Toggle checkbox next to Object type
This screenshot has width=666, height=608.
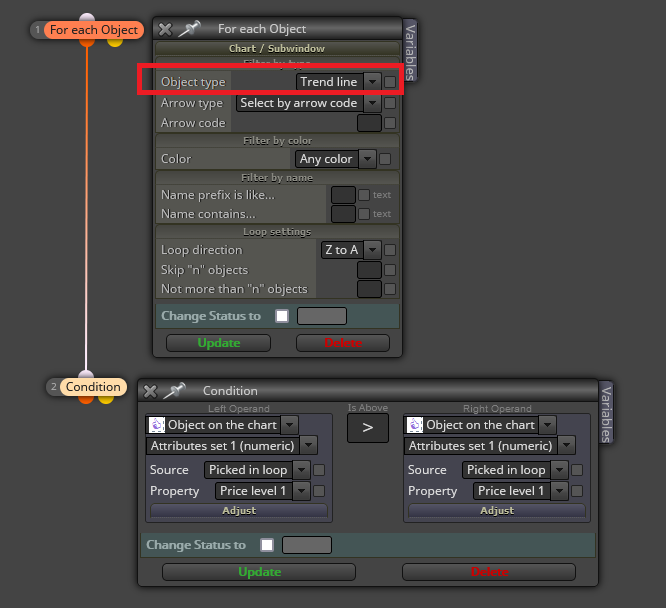(x=390, y=82)
